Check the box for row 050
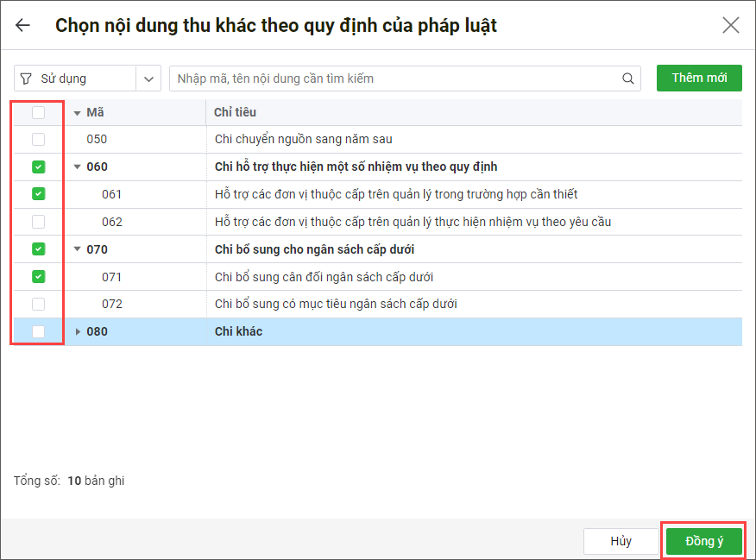Image resolution: width=756 pixels, height=560 pixels. click(x=38, y=139)
